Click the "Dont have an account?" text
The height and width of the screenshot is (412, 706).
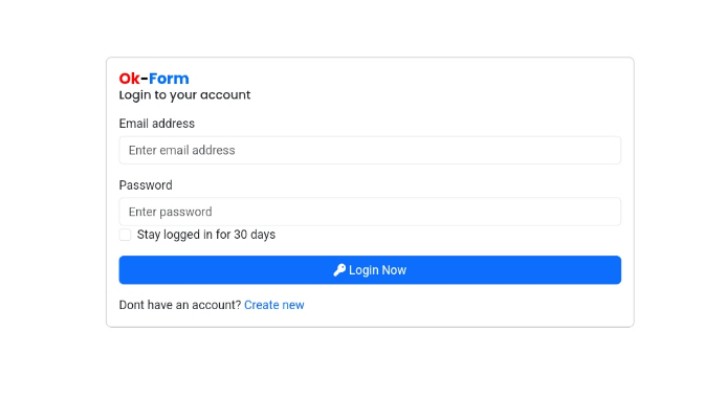pos(180,305)
